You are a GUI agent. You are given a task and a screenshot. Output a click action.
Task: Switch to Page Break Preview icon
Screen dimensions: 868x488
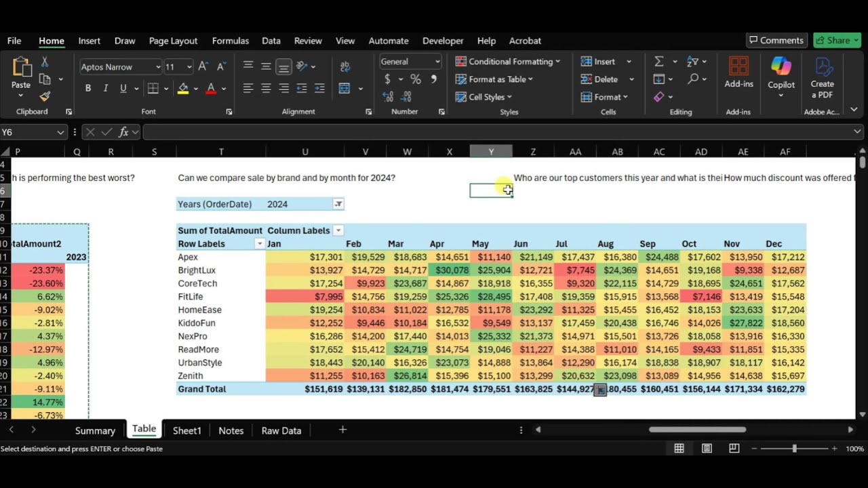click(734, 448)
